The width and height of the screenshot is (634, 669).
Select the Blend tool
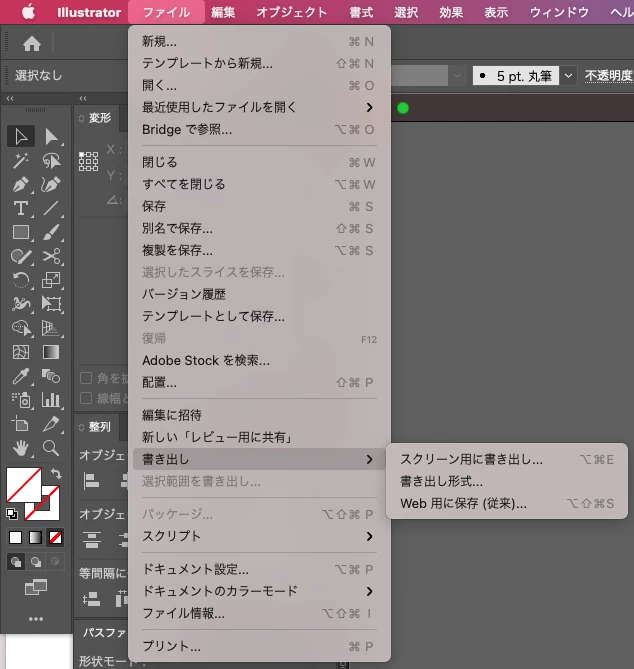51,376
